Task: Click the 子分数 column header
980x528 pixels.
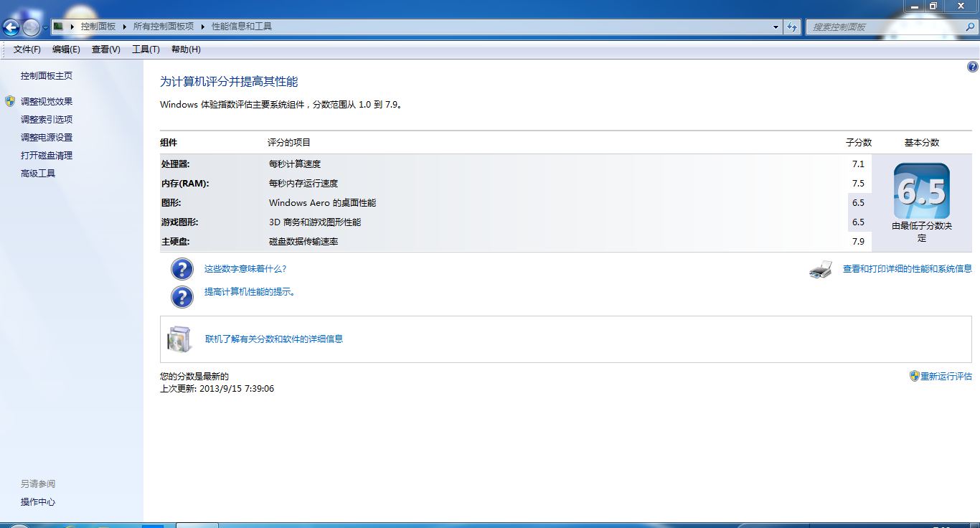Action: click(x=859, y=143)
